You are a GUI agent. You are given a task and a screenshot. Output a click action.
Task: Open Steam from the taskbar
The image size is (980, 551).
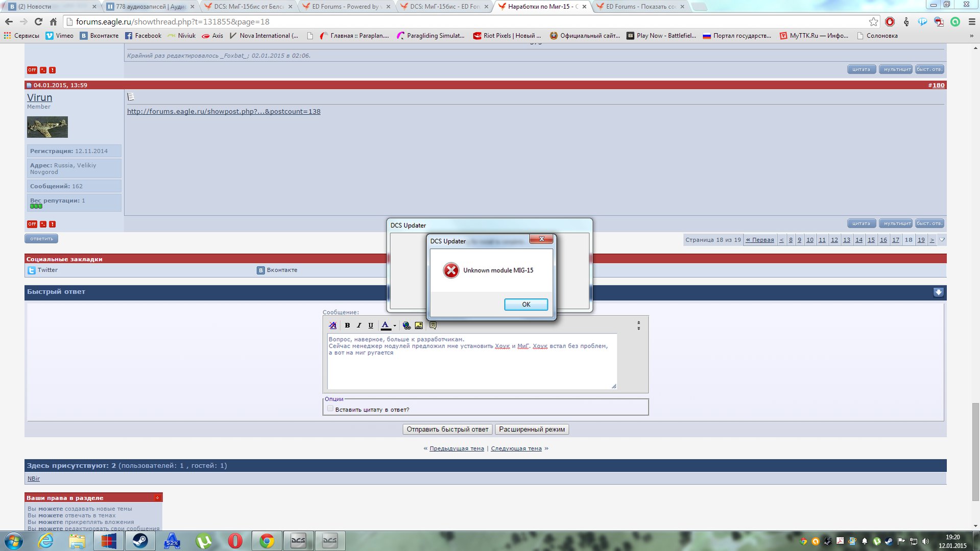coord(140,541)
